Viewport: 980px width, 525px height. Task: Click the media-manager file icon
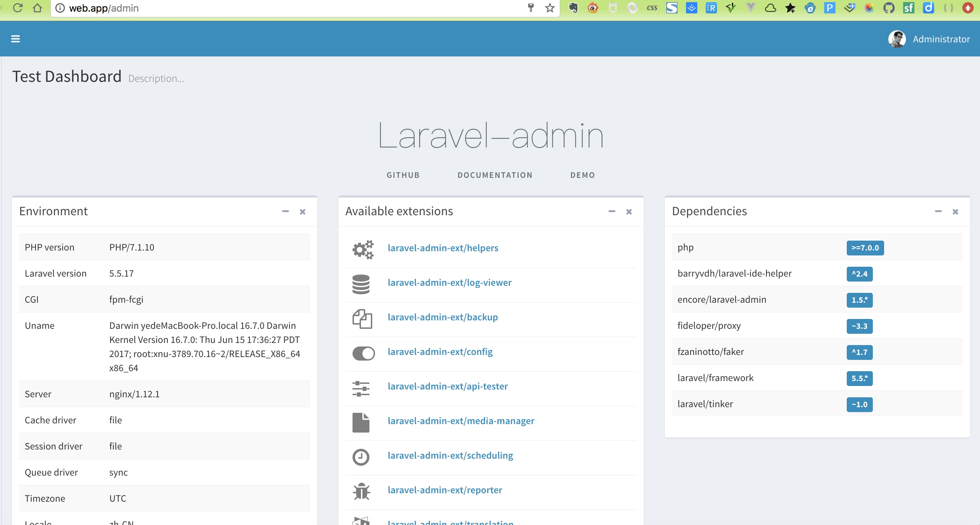pos(361,422)
